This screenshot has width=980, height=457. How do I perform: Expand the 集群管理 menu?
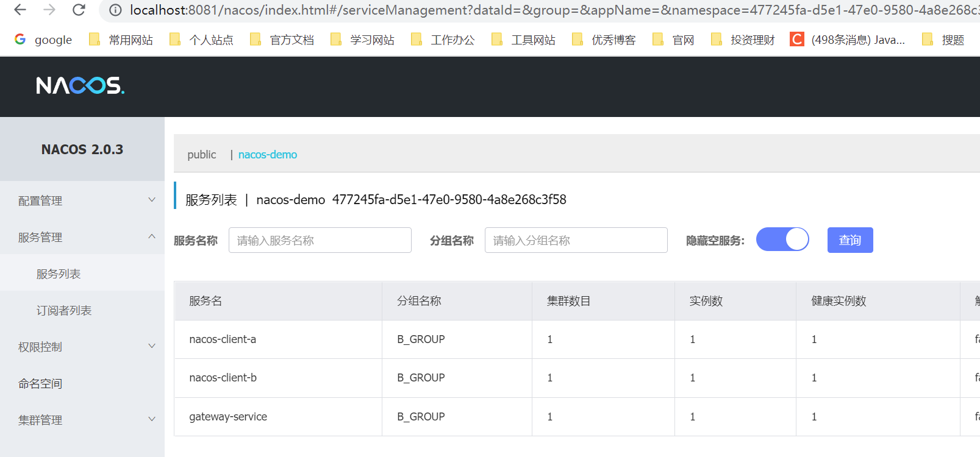coord(82,420)
